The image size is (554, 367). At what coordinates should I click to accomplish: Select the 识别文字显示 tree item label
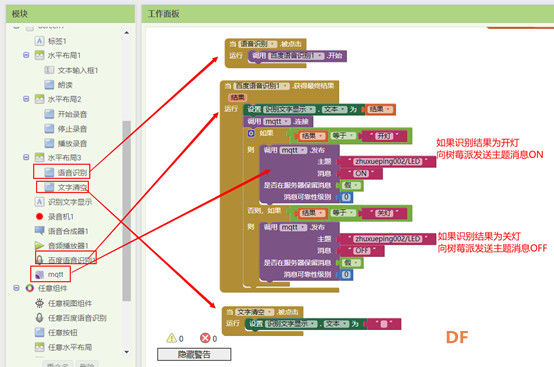(x=70, y=202)
